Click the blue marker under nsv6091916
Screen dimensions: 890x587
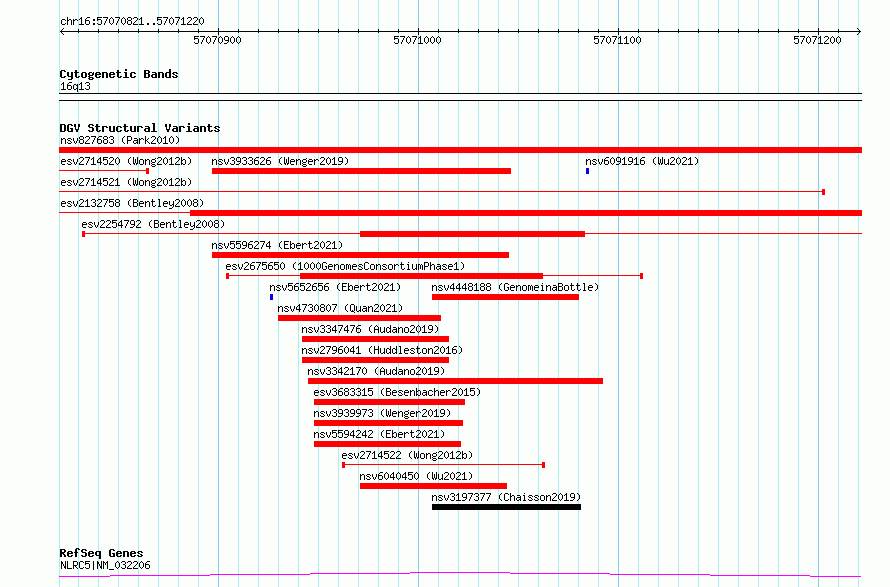[587, 171]
